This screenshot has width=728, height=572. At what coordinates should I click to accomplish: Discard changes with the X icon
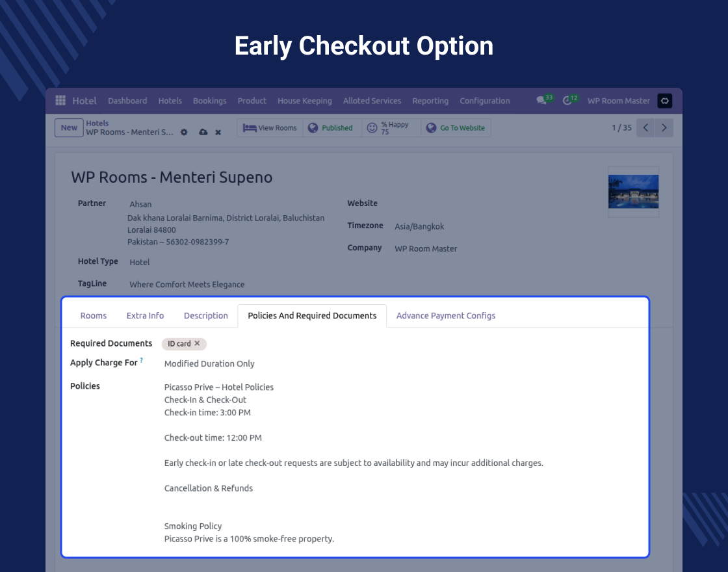(218, 132)
